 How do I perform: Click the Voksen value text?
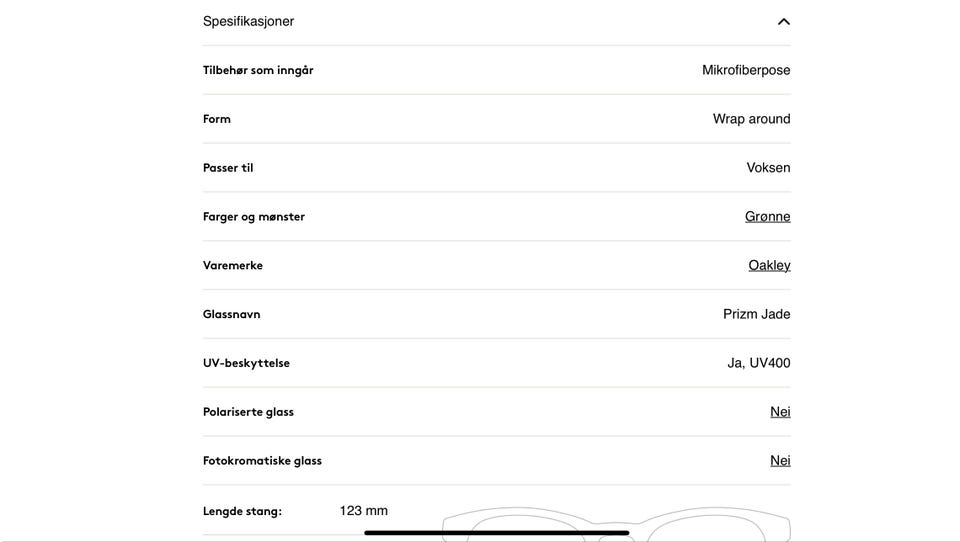[768, 168]
